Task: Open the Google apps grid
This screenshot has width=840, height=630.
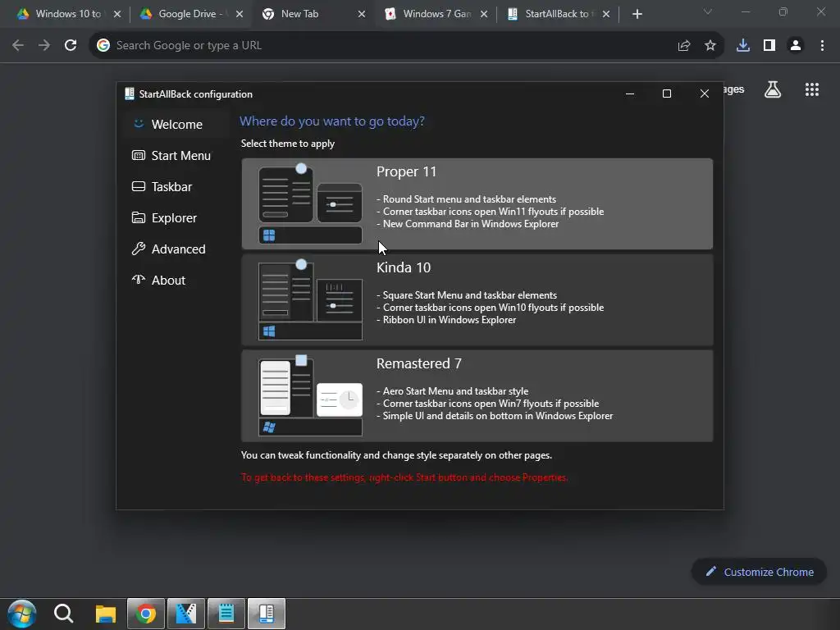Action: [x=811, y=89]
